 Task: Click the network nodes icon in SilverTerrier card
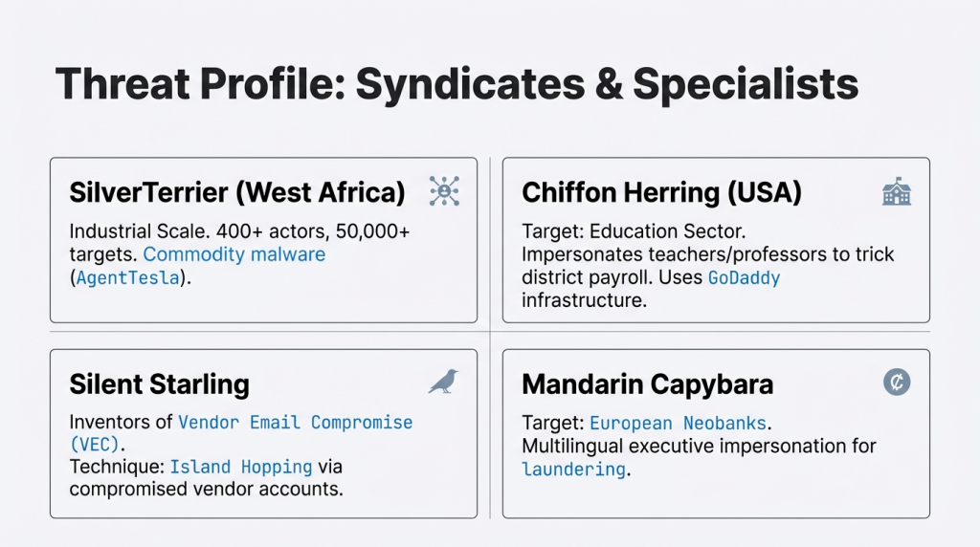coord(444,191)
